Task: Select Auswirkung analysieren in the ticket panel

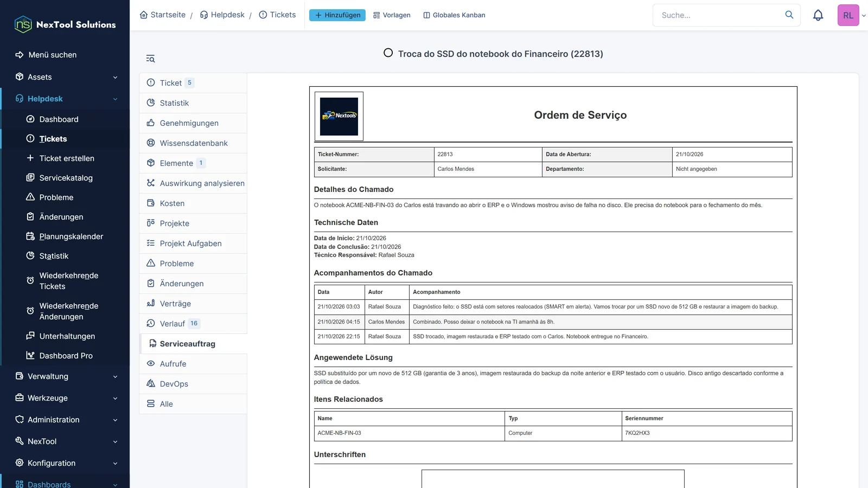Action: pos(193,183)
